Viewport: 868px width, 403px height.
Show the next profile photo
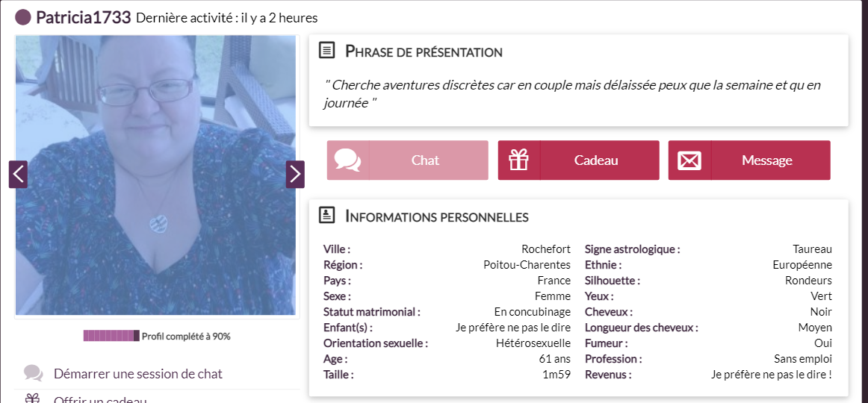tap(295, 174)
